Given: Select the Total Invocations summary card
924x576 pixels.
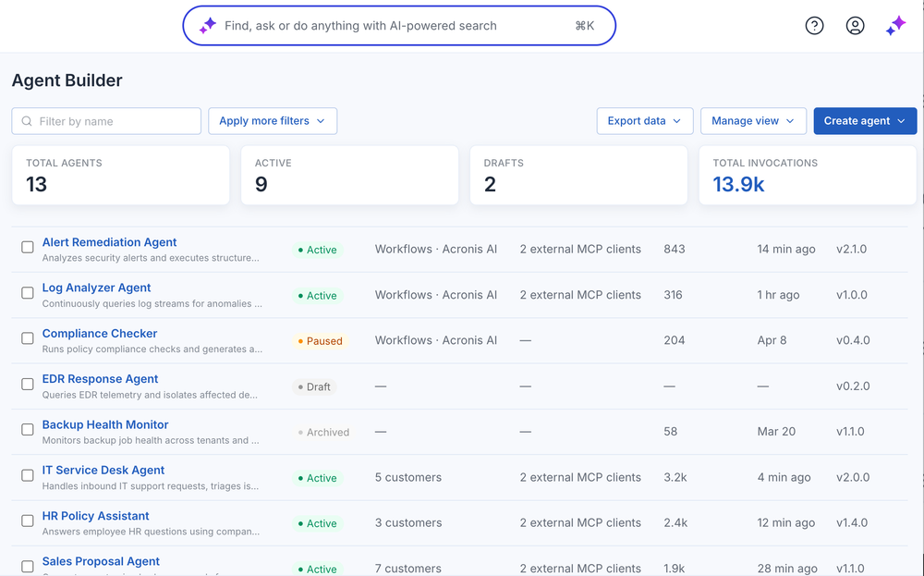Looking at the screenshot, I should pos(808,175).
